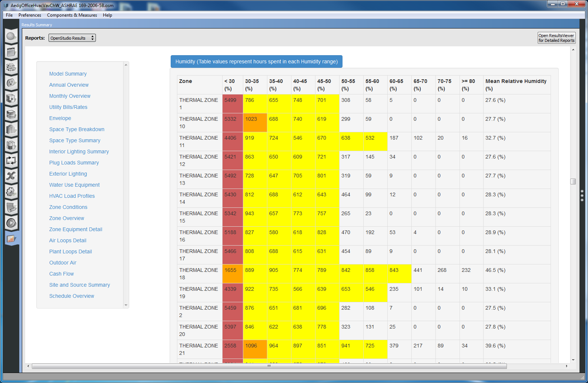Image resolution: width=588 pixels, height=383 pixels.
Task: Open the Simulation Settings gear icon
Action: pos(11,192)
